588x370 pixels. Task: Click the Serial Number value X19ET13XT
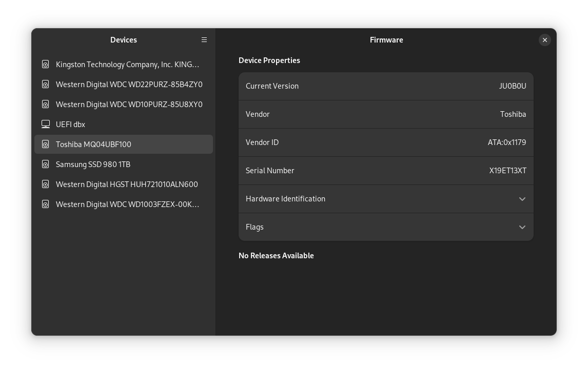[507, 170]
